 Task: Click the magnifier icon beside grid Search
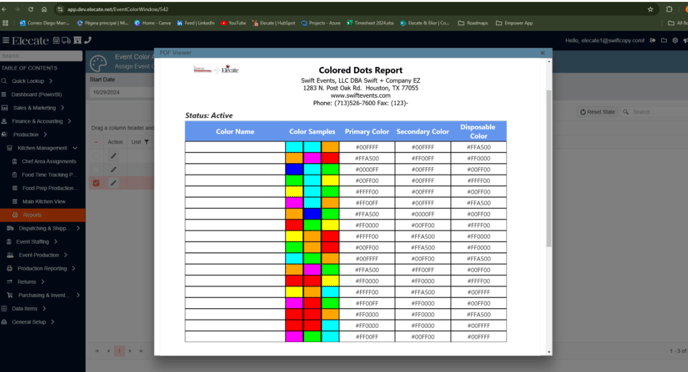626,112
